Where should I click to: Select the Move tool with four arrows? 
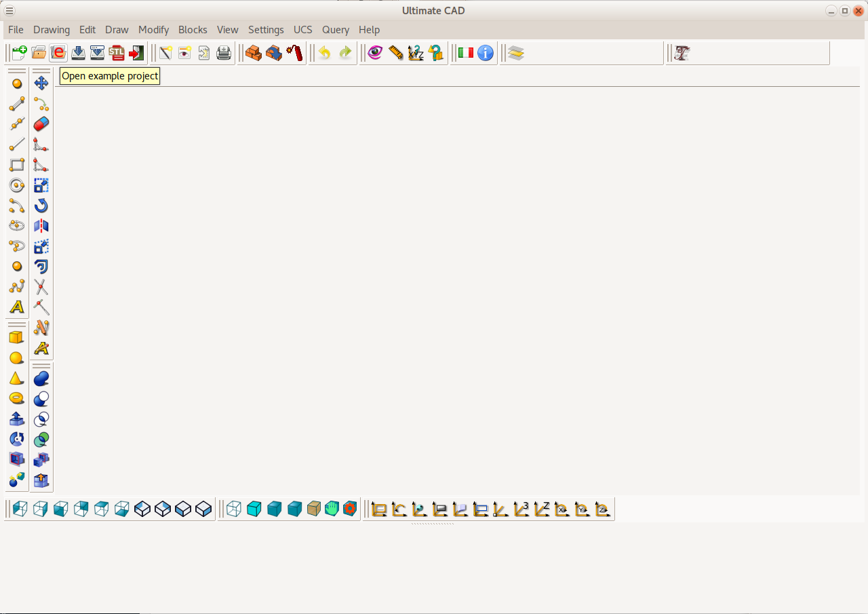(41, 83)
